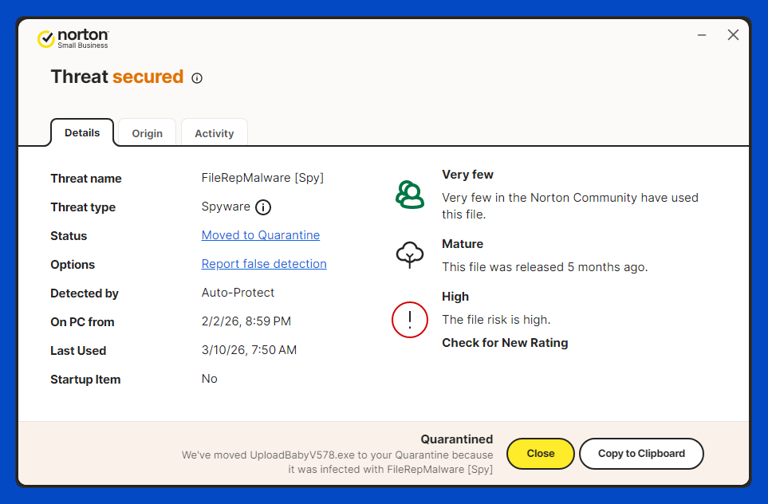Click the UploadBabyV578.exe quarantine message

(337, 462)
